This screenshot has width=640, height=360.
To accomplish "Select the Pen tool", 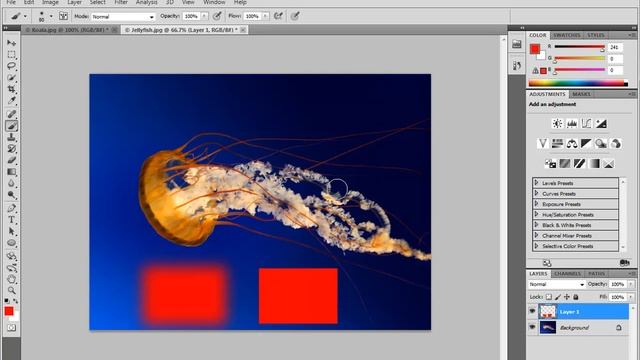I will (11, 208).
